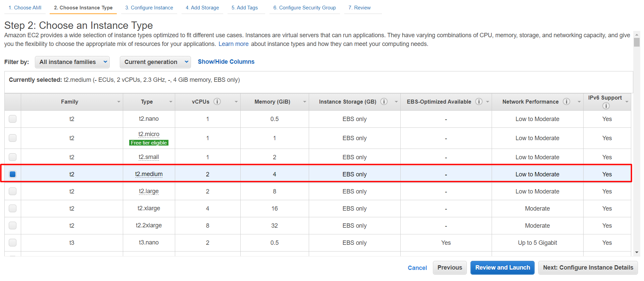Click memory value 32 for t2.2xlarge
The height and width of the screenshot is (281, 644).
[x=275, y=226]
